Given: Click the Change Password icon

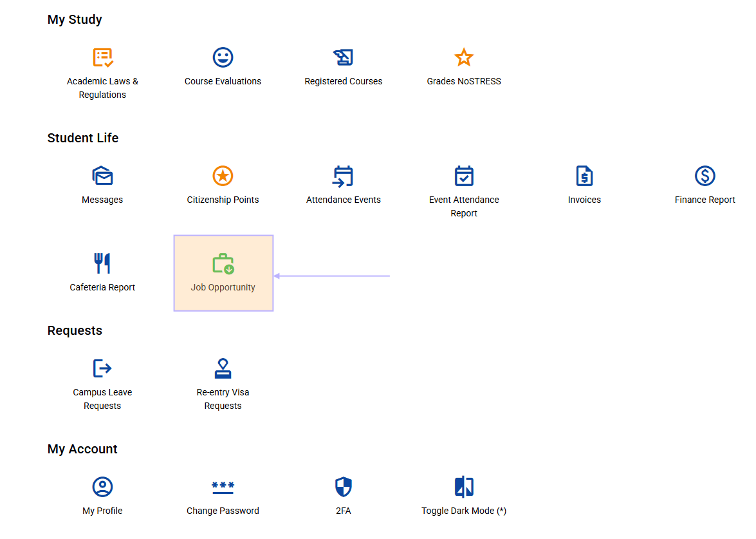Looking at the screenshot, I should coord(223,486).
